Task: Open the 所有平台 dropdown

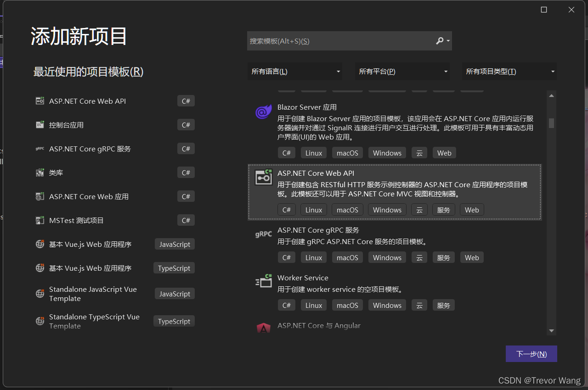Action: click(402, 71)
